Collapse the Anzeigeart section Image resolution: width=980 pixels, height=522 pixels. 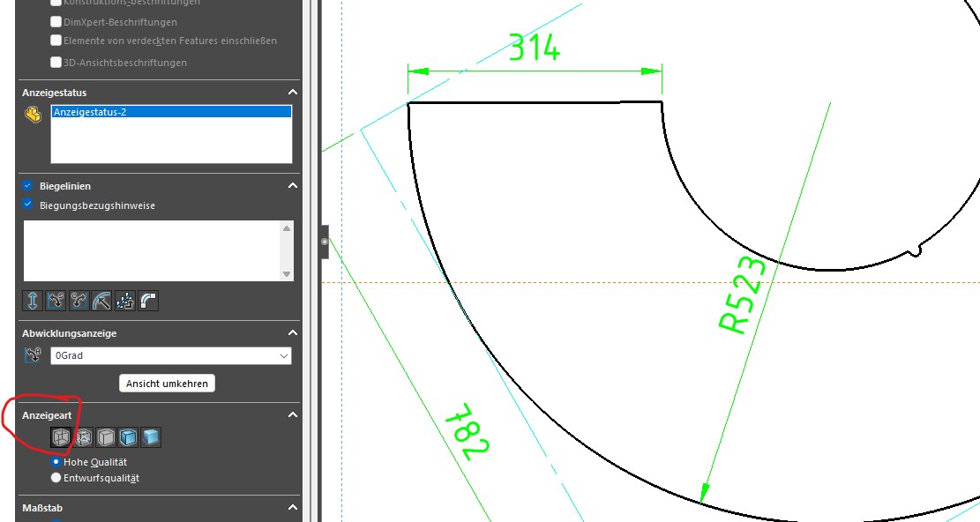point(293,414)
